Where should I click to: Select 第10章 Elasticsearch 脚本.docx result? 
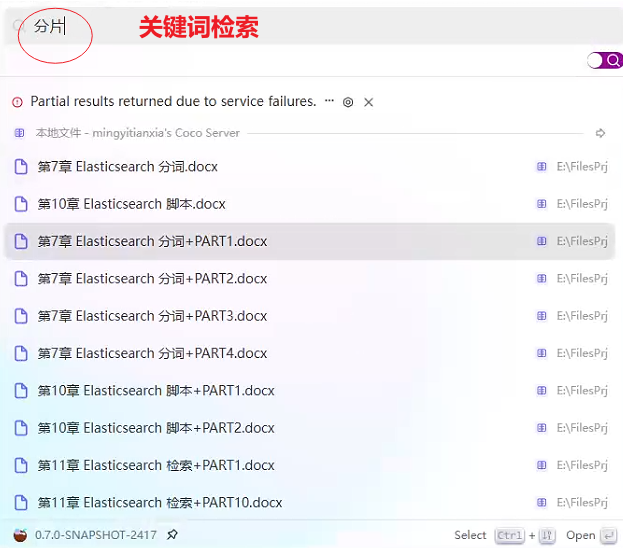pyautogui.click(x=310, y=204)
